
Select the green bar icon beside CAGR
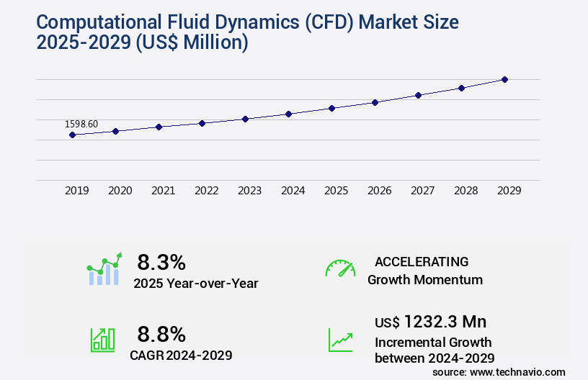102,339
